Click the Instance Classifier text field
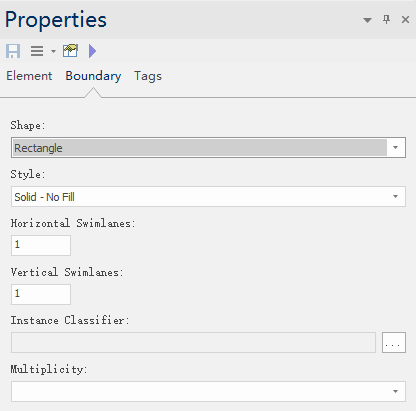 pyautogui.click(x=193, y=342)
